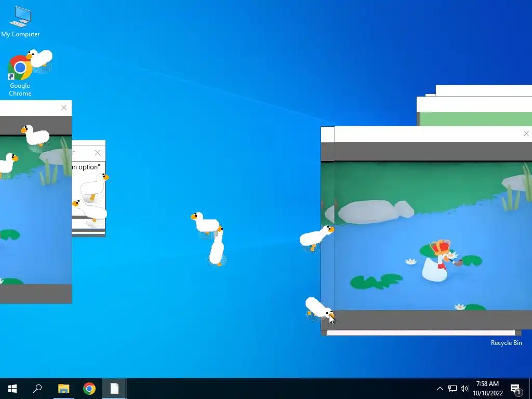Launch File Explorer from the taskbar
532x399 pixels.
click(x=63, y=389)
